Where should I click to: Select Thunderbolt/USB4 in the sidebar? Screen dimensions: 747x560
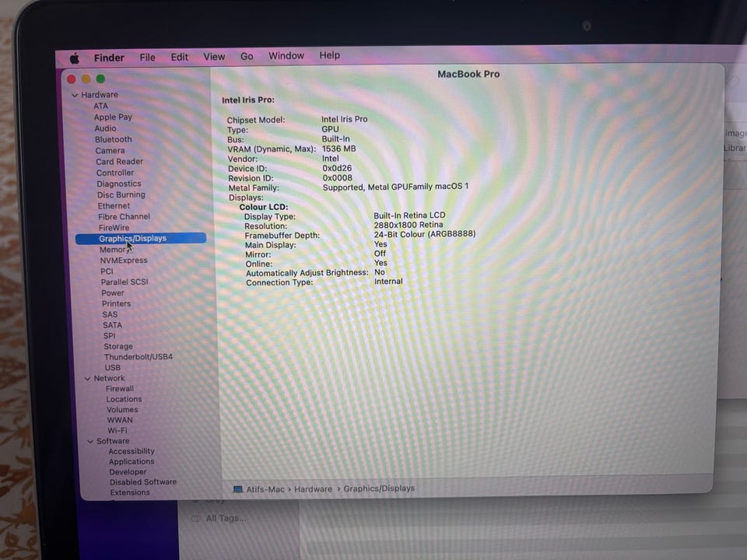click(139, 357)
